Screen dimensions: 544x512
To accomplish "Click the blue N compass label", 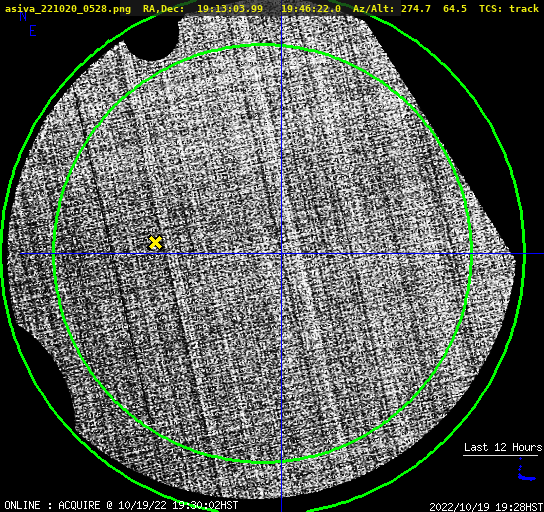I will tap(23, 17).
